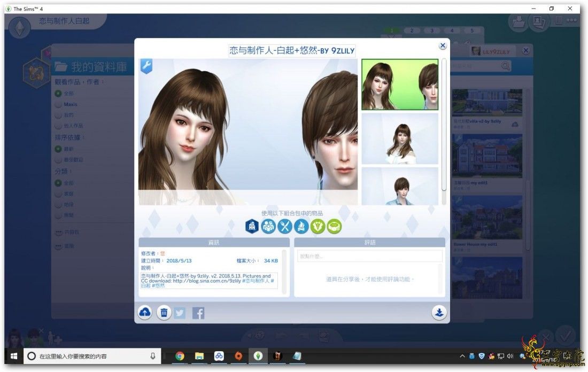Click the household title text field
Screen dimensions: 588x372
(x=292, y=50)
